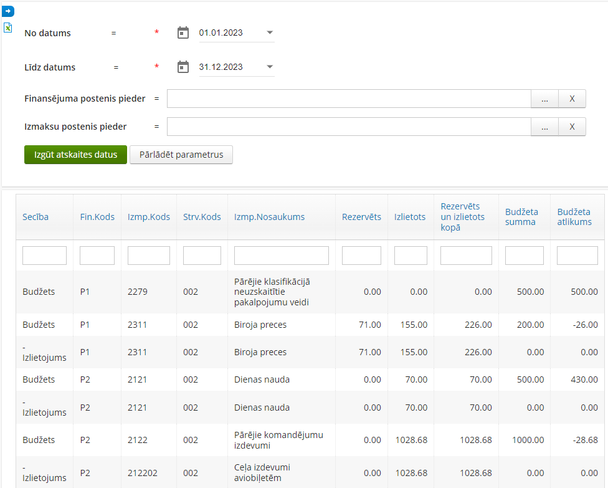The image size is (608, 488).
Task: Sort by the Secība column header
Action: point(36,216)
